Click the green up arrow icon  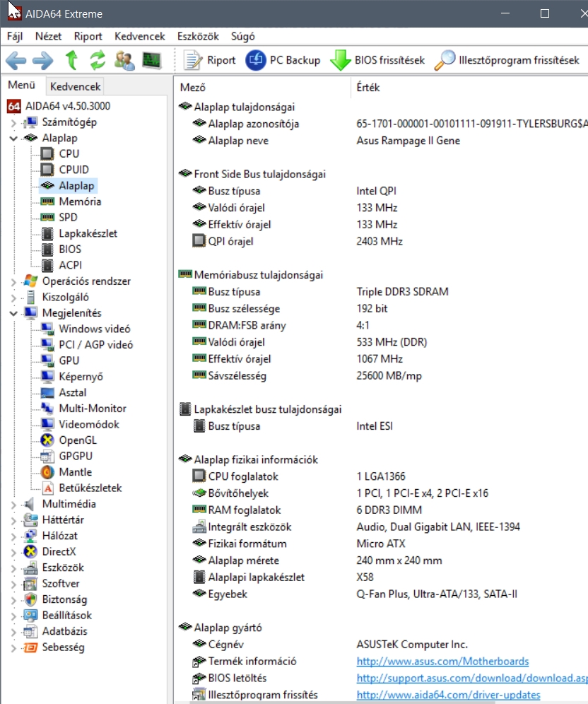71,60
